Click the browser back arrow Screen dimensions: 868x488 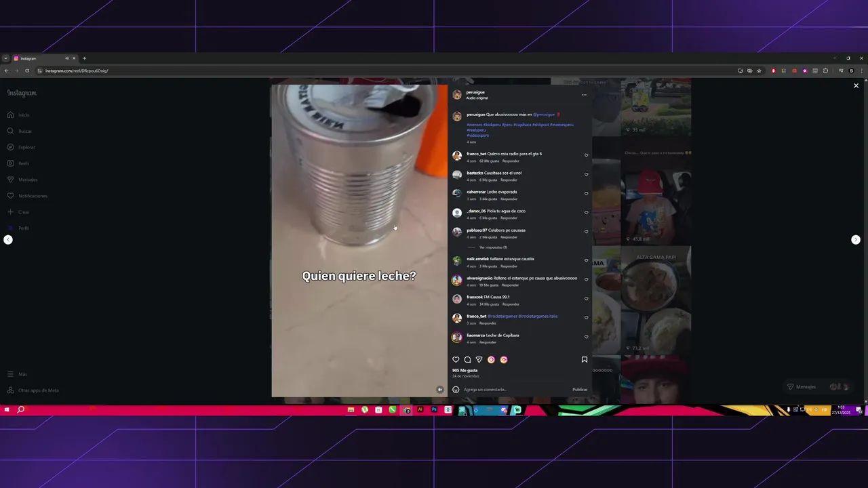click(6, 70)
